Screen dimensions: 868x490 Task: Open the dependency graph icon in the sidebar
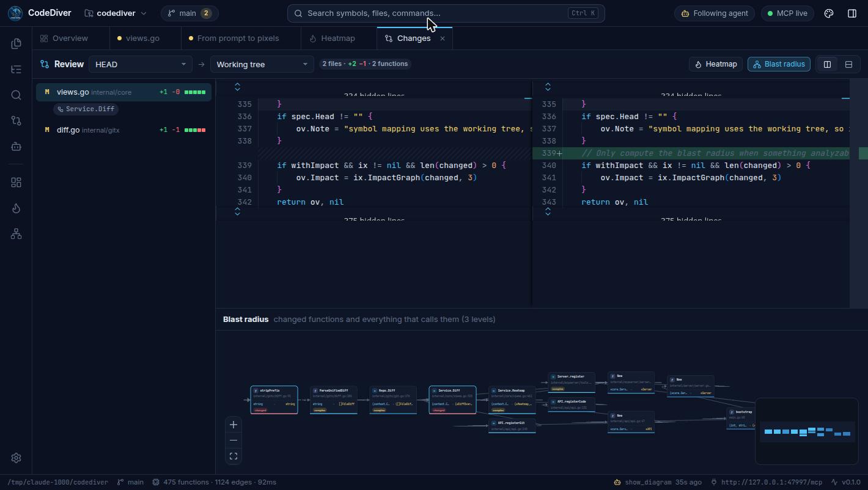(x=17, y=234)
